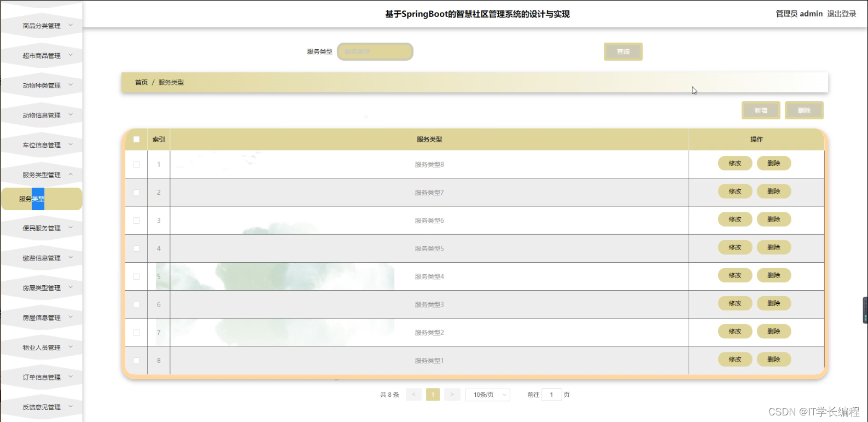Expand 便民服务管理 sidebar menu

pos(42,228)
